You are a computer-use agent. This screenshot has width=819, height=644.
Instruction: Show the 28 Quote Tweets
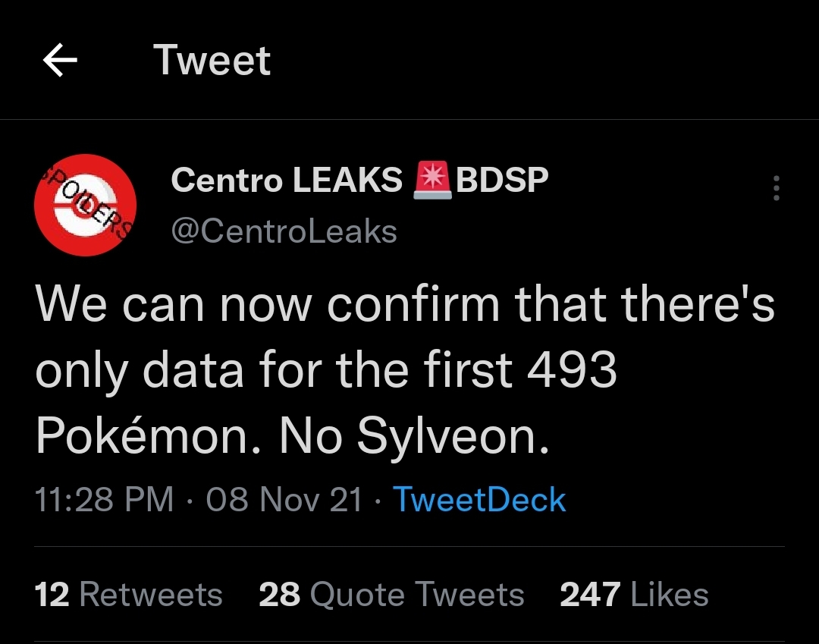[391, 595]
